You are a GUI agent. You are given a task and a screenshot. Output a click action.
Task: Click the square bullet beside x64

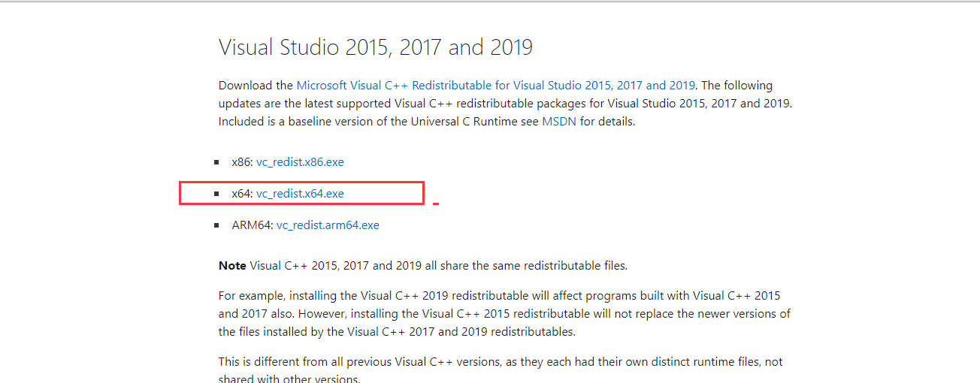click(x=216, y=194)
